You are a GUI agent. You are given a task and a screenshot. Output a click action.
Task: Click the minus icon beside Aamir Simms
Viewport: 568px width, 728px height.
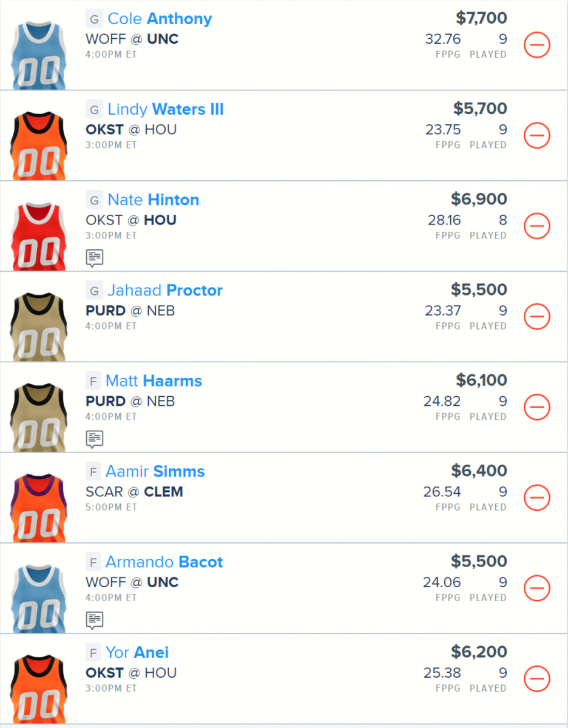[x=537, y=497]
